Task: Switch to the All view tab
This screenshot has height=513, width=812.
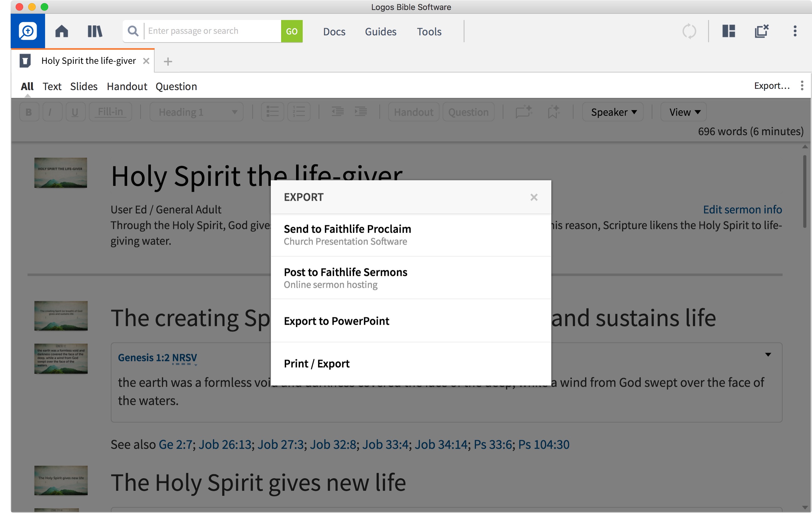Action: [x=27, y=86]
